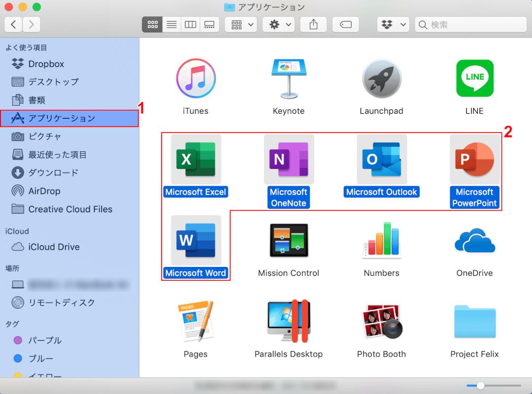The height and width of the screenshot is (394, 532).
Task: Select the Microsoft PowerPoint icon
Action: tap(475, 159)
